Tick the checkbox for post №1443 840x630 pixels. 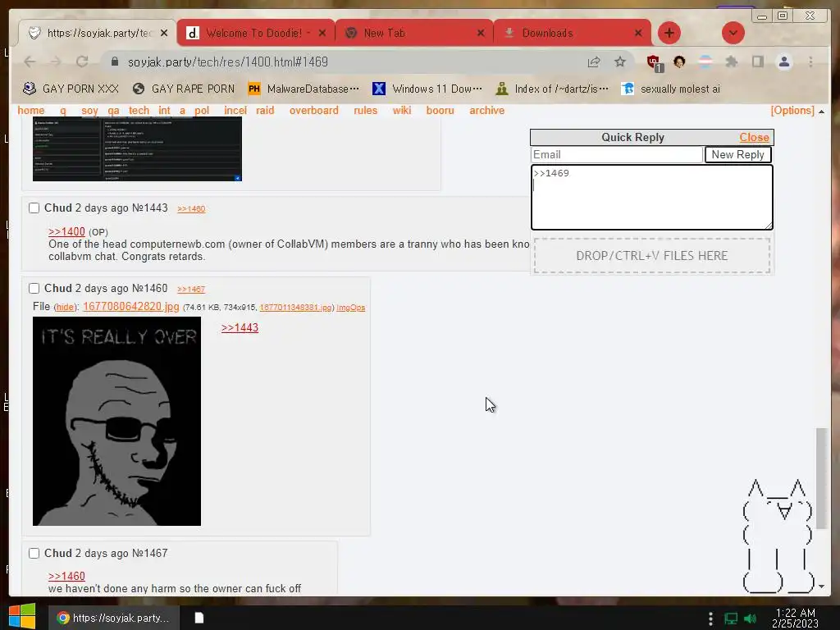point(34,208)
